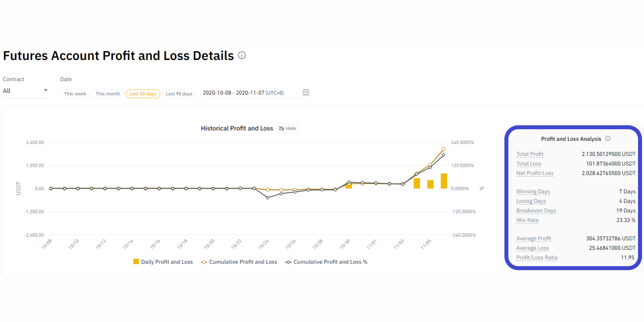Click the Win Rate label link

pyautogui.click(x=527, y=220)
